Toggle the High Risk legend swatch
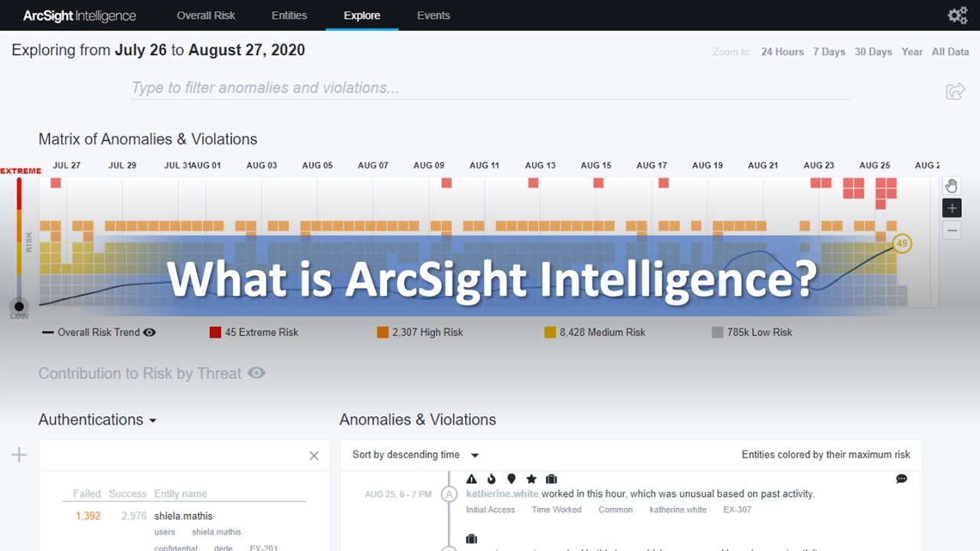Viewport: 980px width, 551px height. 383,332
